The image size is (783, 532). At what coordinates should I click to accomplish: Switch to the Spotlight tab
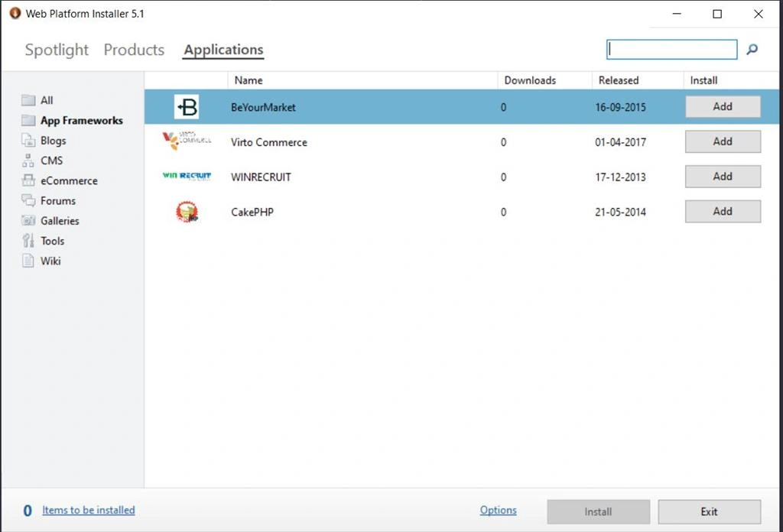57,50
